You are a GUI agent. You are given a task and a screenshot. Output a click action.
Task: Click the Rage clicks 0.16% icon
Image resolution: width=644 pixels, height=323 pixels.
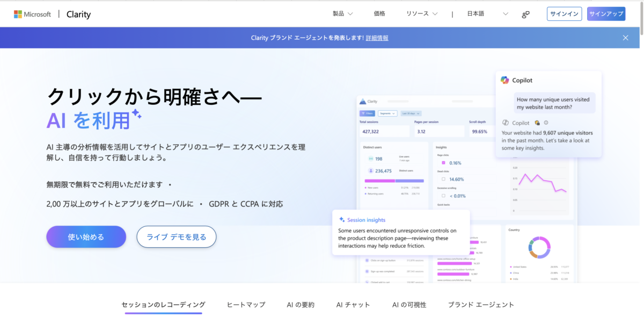(443, 162)
